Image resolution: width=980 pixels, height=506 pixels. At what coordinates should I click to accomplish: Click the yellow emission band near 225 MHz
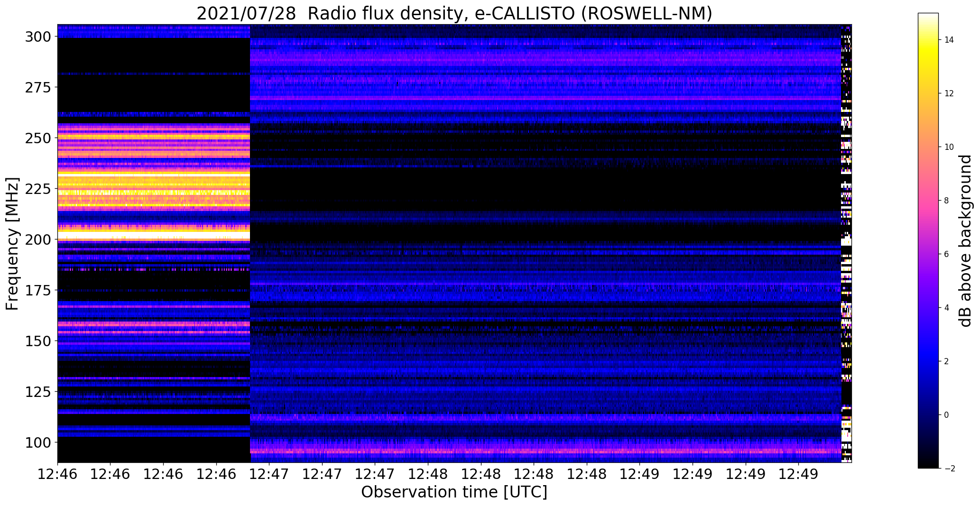coord(154,184)
